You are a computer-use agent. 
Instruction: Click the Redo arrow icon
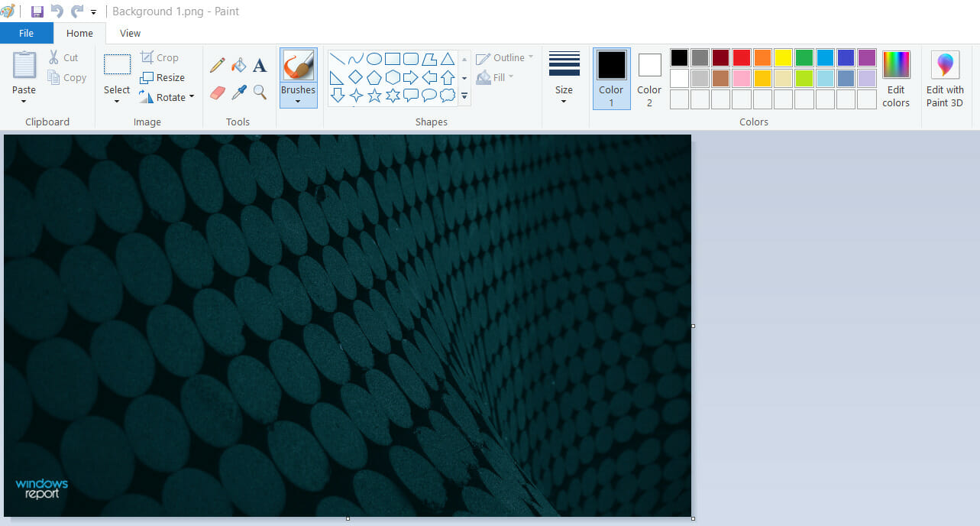pyautogui.click(x=77, y=11)
